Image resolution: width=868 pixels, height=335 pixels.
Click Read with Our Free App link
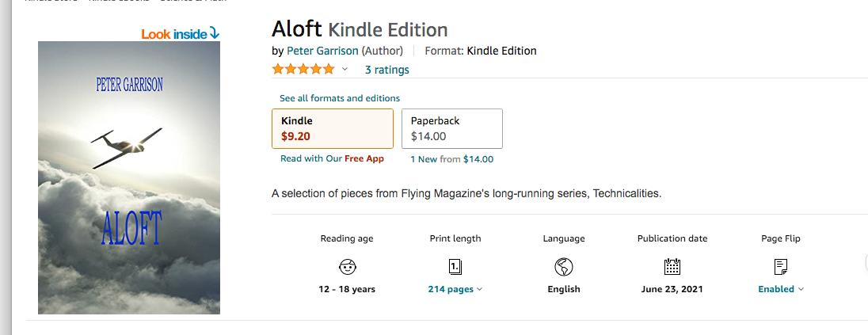point(332,158)
